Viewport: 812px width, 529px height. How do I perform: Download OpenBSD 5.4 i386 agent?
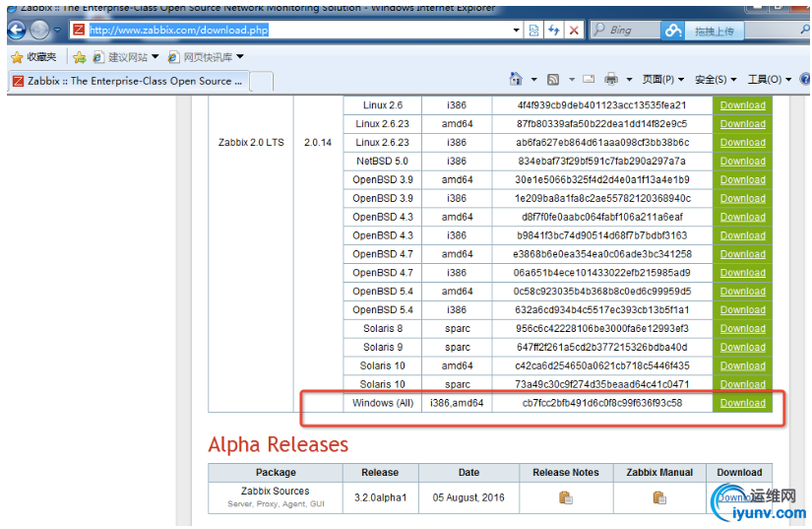(742, 310)
